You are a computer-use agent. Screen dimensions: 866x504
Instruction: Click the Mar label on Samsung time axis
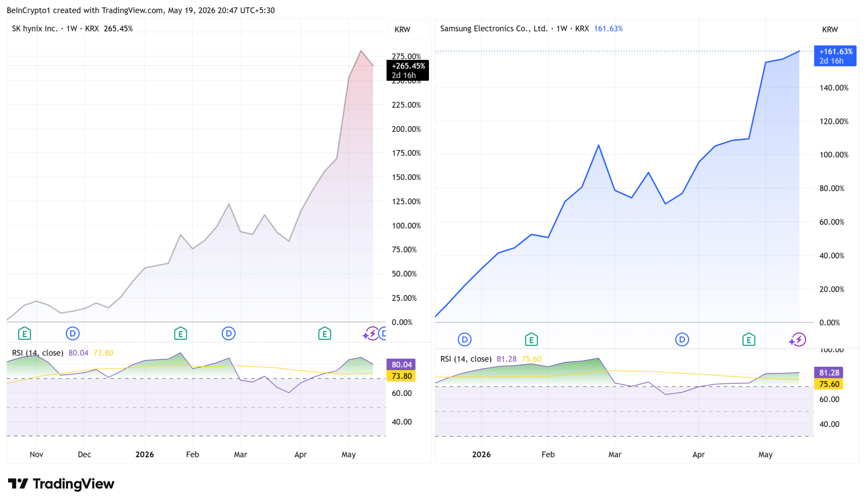615,455
